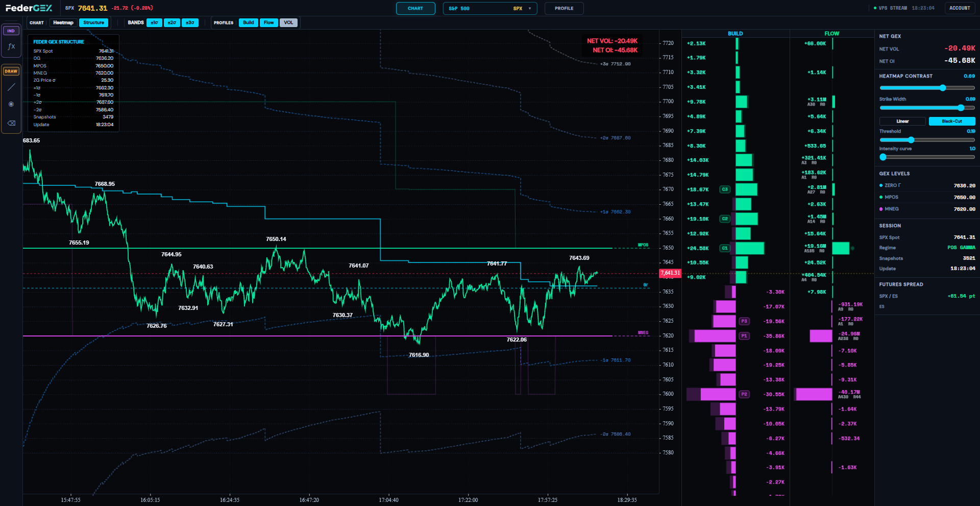Image resolution: width=980 pixels, height=506 pixels.
Task: Switch chart to Heatmap view
Action: click(63, 22)
